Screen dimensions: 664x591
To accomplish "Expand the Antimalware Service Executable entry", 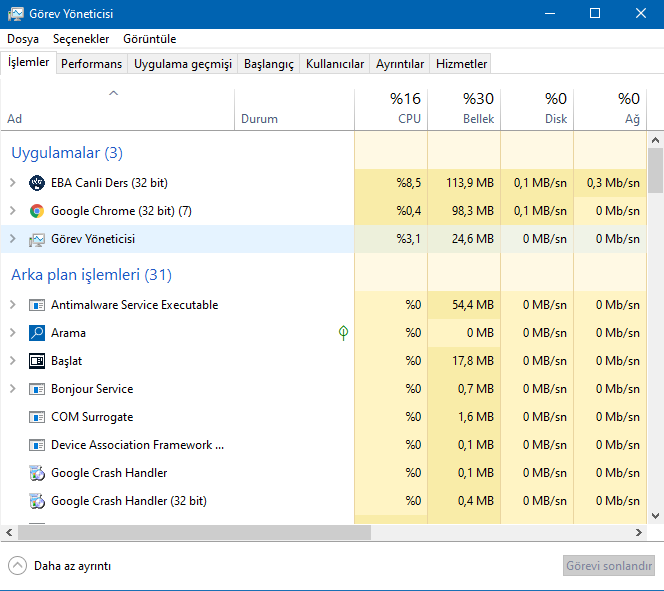I will pos(12,305).
